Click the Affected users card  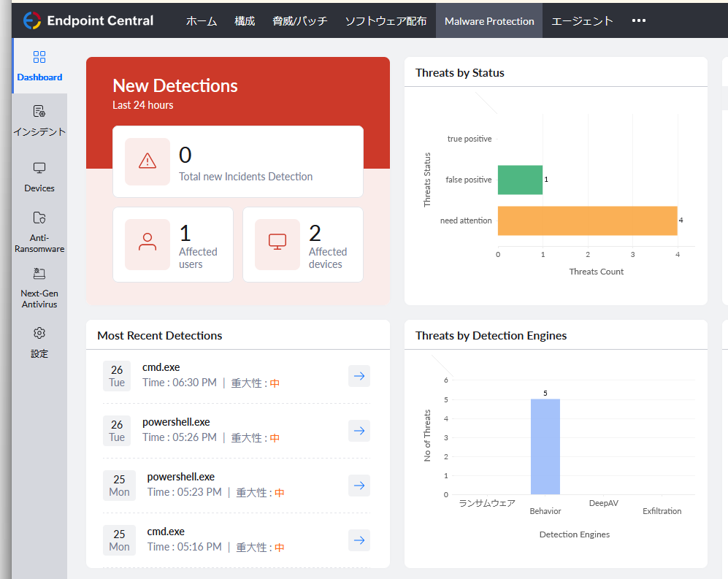[x=173, y=245]
